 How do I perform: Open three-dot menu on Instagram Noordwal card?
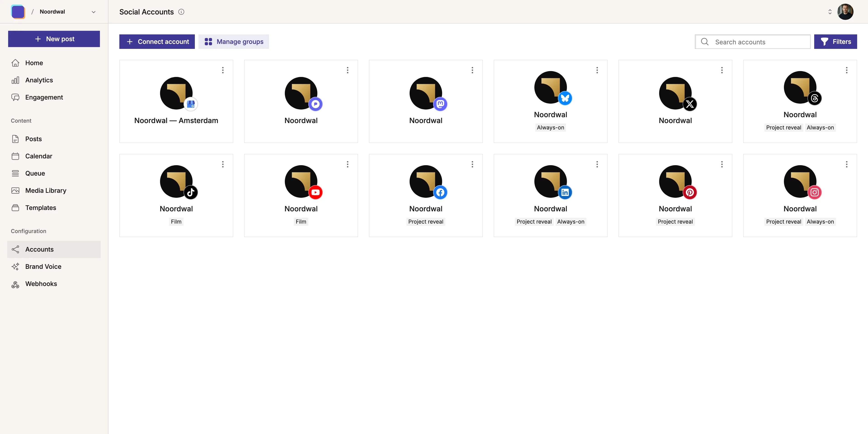click(x=847, y=164)
